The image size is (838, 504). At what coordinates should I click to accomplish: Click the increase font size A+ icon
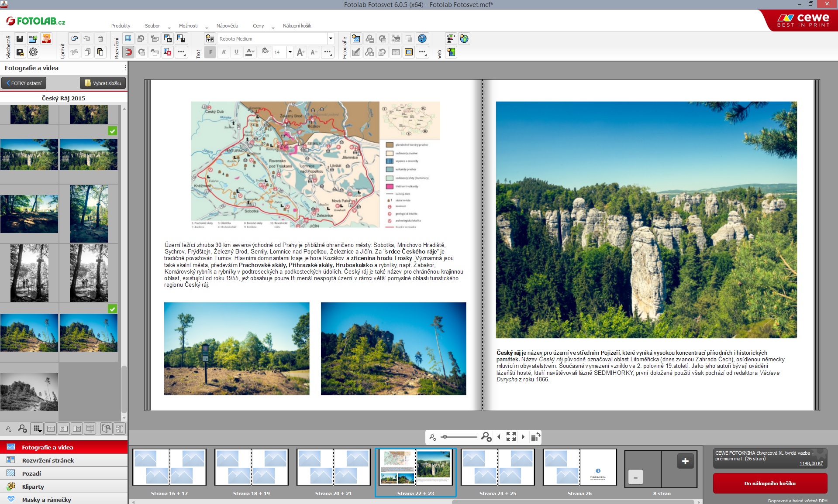click(300, 52)
